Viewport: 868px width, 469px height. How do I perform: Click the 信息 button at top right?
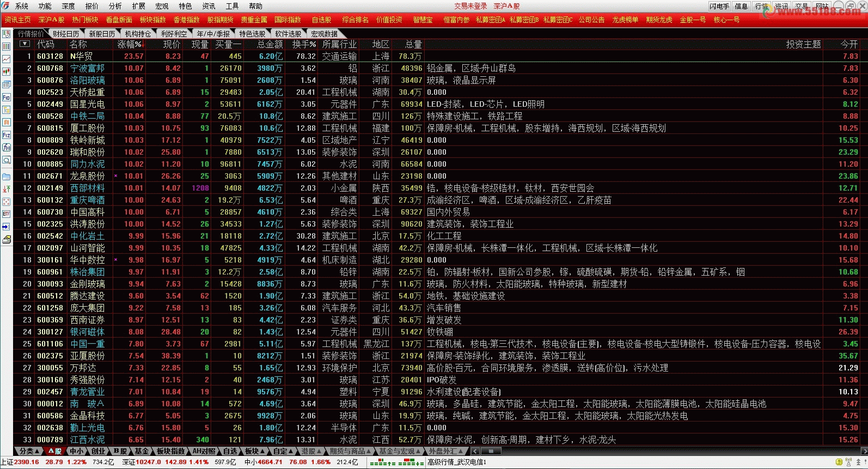[x=741, y=6]
